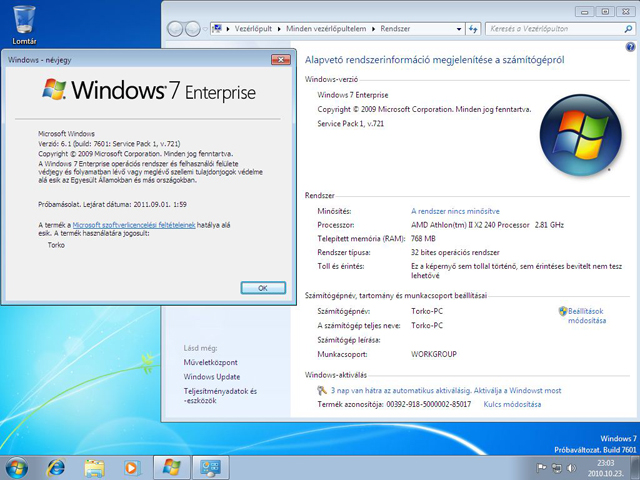The height and width of the screenshot is (480, 640).
Task: Click Rendszer in the address breadcrumb
Action: (395, 29)
